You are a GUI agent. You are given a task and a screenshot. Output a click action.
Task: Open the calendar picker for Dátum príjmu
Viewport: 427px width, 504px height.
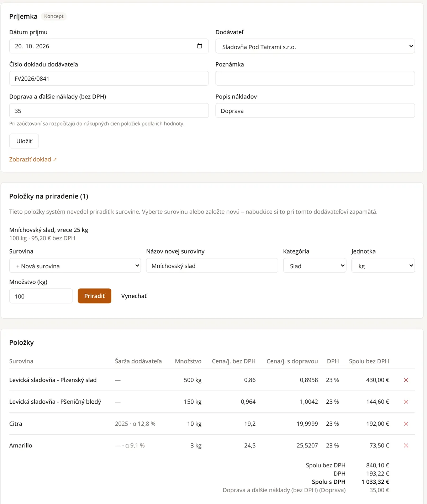(x=200, y=46)
